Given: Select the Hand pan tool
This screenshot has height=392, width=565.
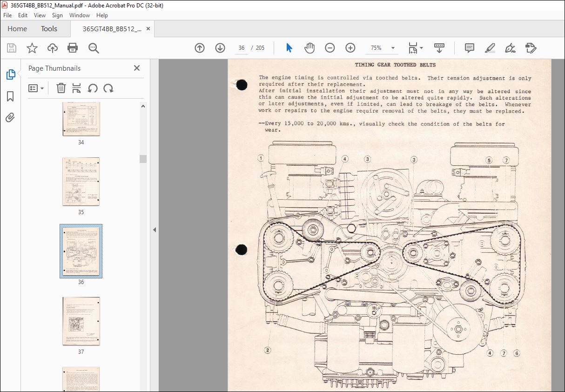Looking at the screenshot, I should click(x=309, y=48).
